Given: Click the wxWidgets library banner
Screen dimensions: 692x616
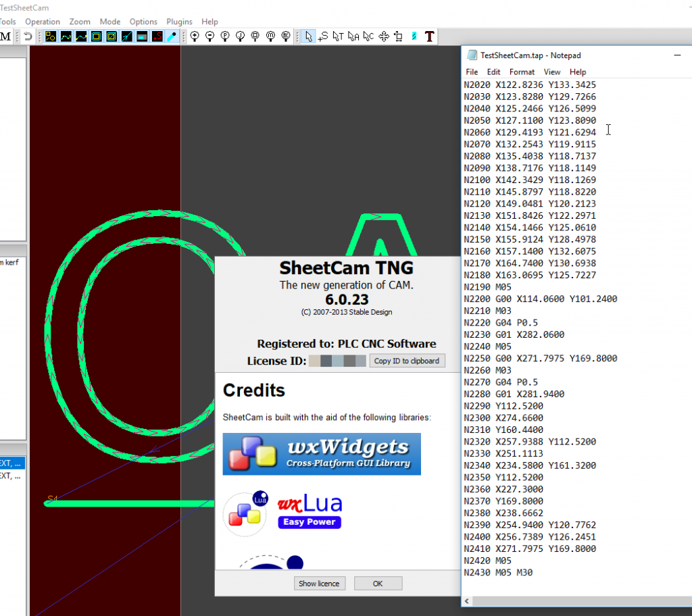Looking at the screenshot, I should point(322,454).
